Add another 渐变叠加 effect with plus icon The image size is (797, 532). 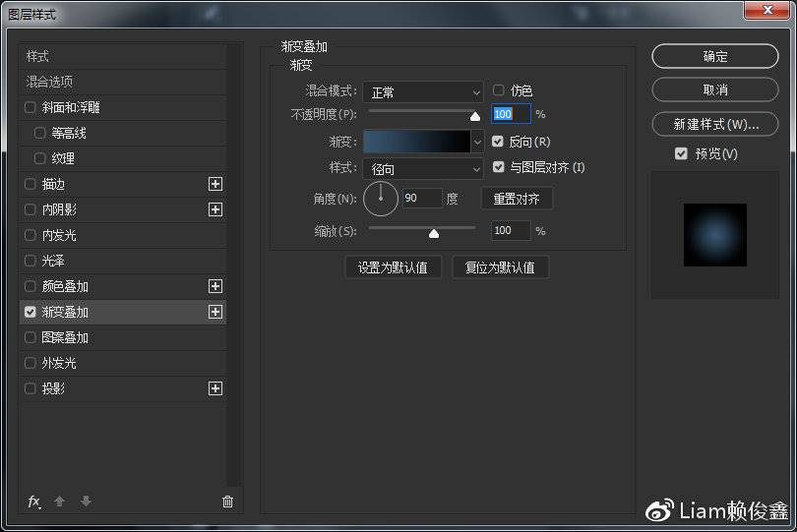[x=215, y=312]
